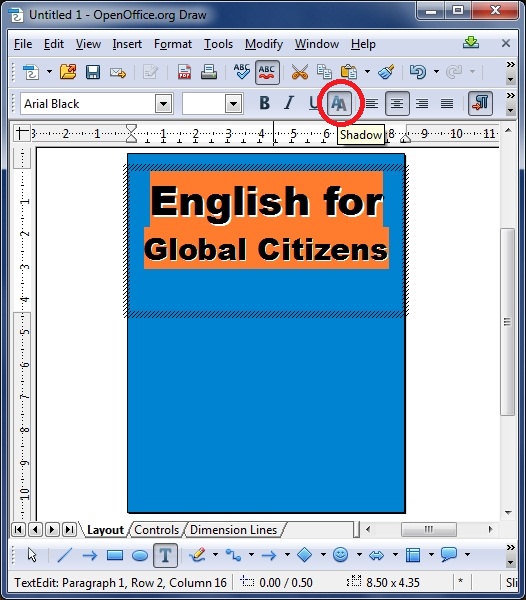Screen dimensions: 526x600
Task: Expand the formatting toolbar overflow chevron
Action: tap(510, 95)
